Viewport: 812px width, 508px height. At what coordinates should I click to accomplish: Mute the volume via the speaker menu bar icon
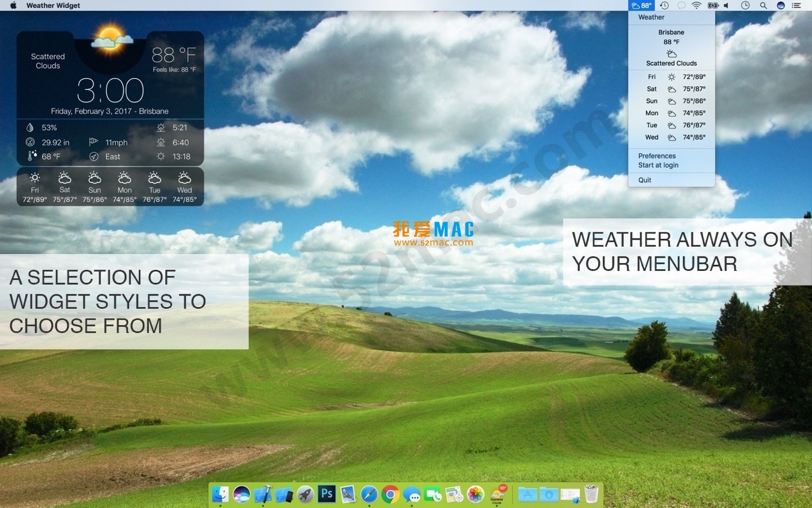point(726,5)
